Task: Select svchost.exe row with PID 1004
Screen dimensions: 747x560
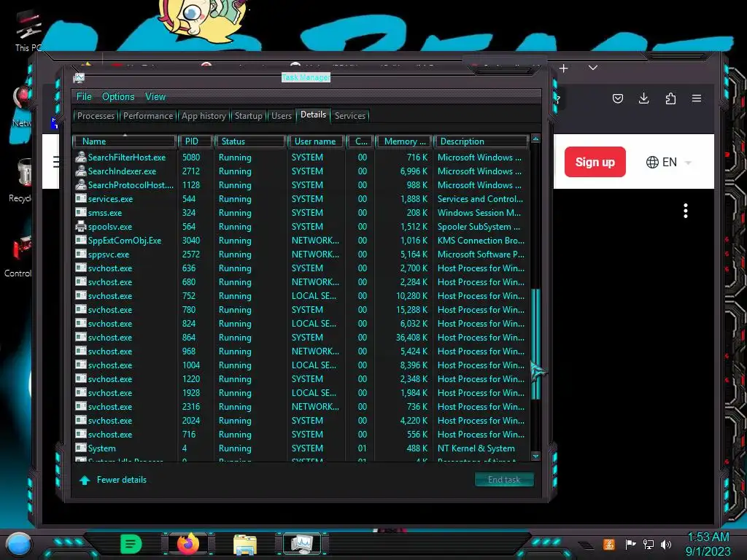Action: point(301,365)
